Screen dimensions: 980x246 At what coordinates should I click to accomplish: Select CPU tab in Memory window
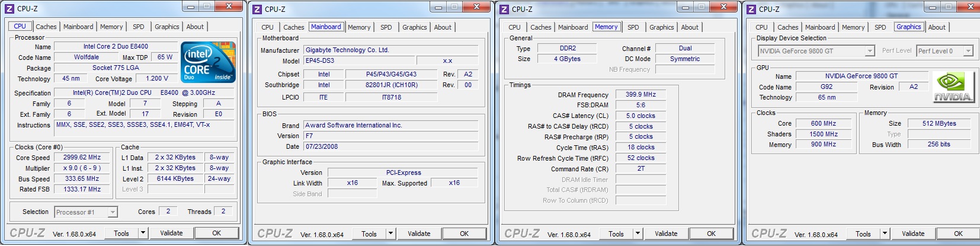tap(515, 27)
